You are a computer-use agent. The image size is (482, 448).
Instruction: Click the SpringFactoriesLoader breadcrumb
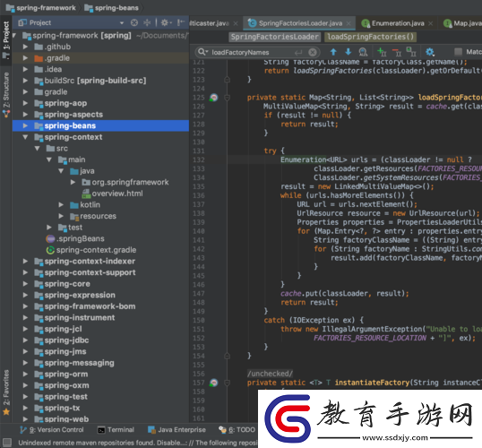(x=274, y=37)
